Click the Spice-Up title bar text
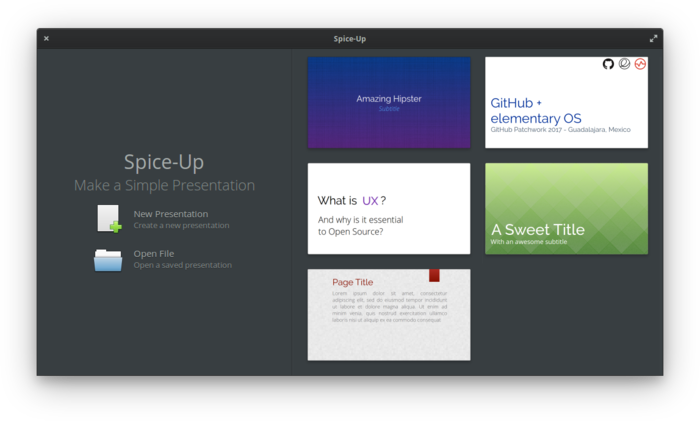 [x=350, y=39]
